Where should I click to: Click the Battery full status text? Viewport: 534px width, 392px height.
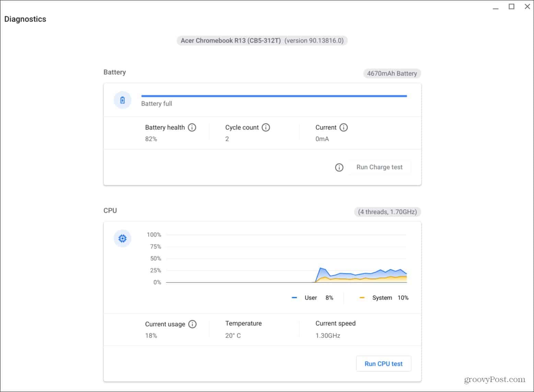point(157,103)
